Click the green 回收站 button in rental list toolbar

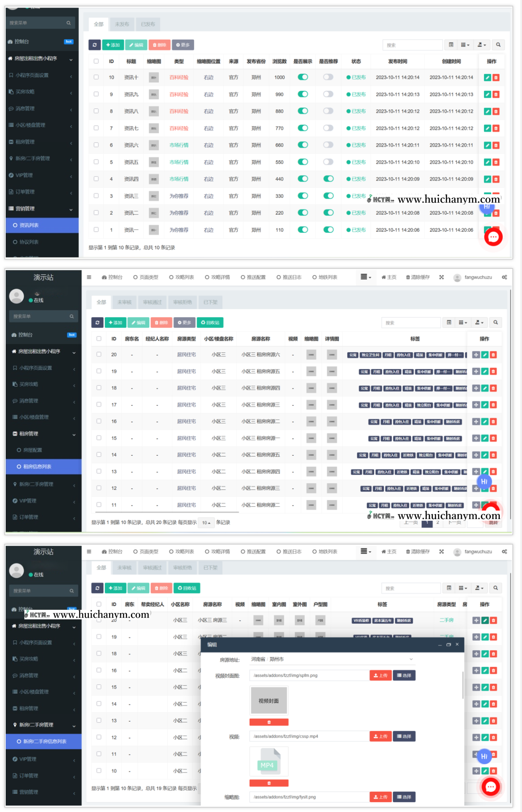tap(210, 323)
